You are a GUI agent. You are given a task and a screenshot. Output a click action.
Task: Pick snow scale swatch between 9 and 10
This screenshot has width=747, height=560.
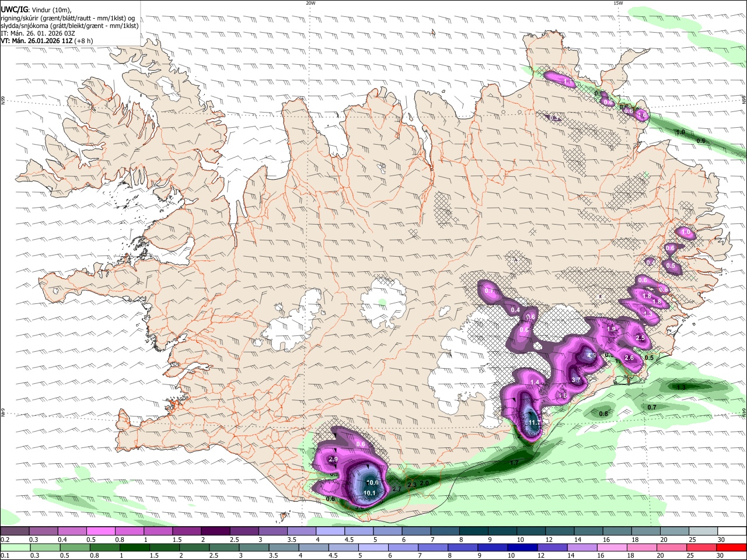(x=502, y=531)
